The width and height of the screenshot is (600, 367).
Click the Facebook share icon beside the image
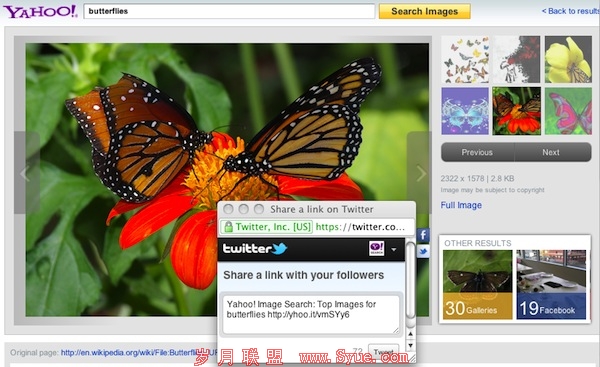coord(423,235)
